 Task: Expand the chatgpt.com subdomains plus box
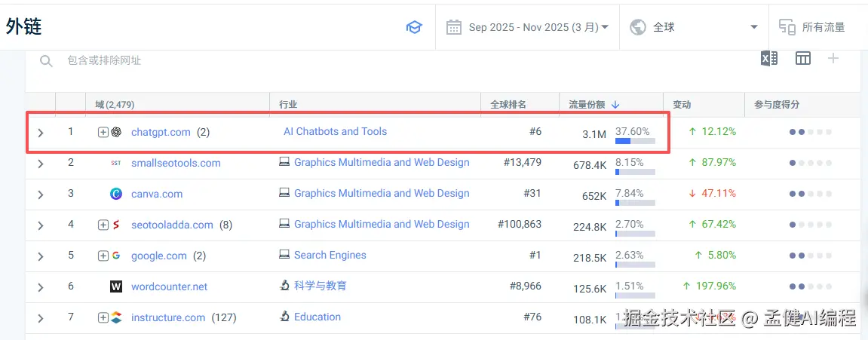click(x=103, y=132)
